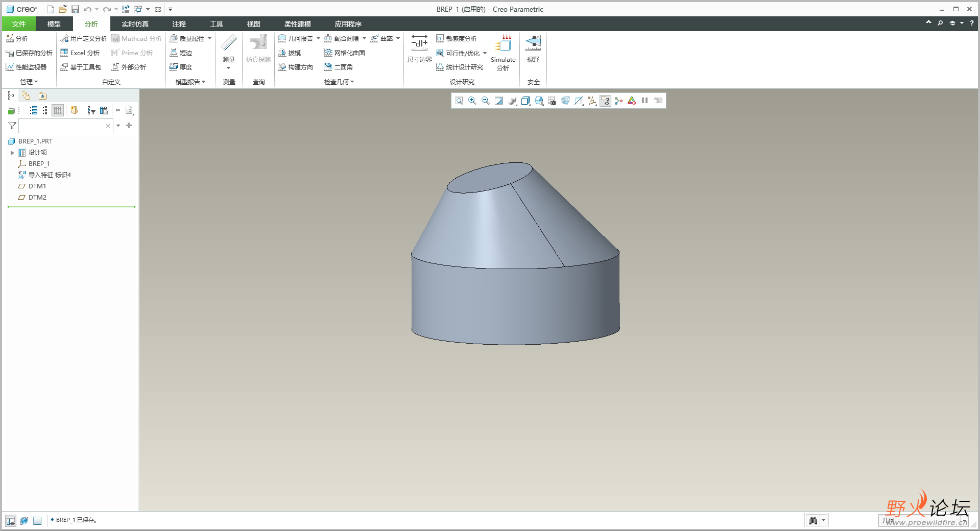980x531 pixels.
Task: Click the Open folder icon in quick access
Action: coord(63,9)
